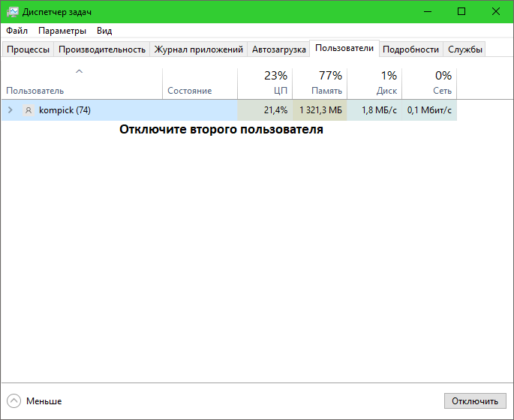Switch to the Производительность tab
514x420 pixels.
pyautogui.click(x=102, y=49)
